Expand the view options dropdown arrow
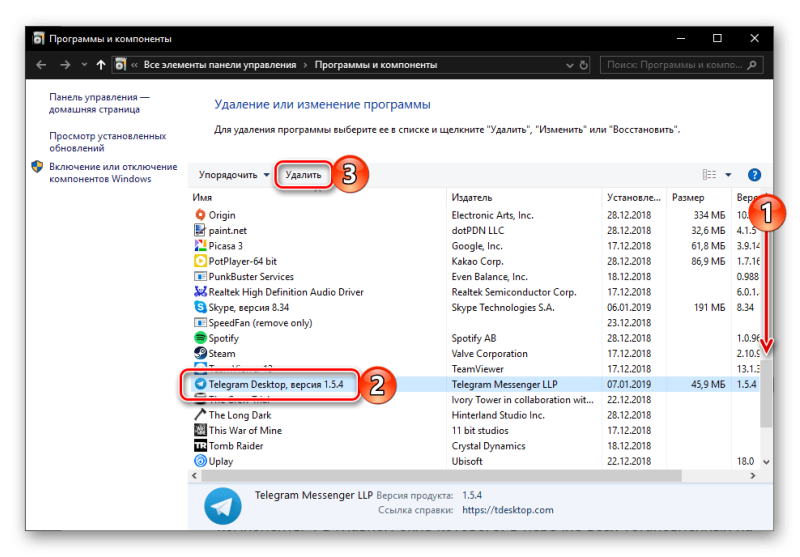Viewport: 800px width, 557px height. point(728,175)
